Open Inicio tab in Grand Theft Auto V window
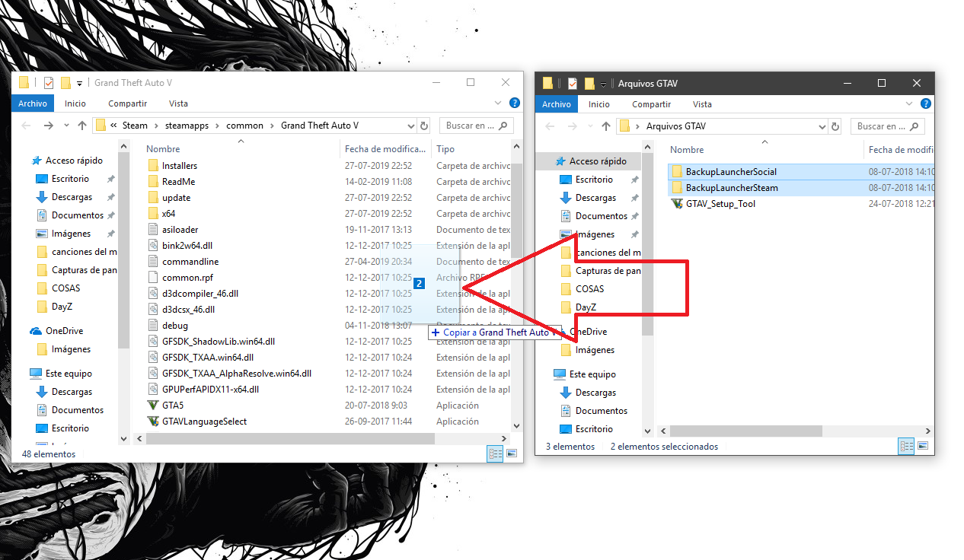 (x=75, y=103)
